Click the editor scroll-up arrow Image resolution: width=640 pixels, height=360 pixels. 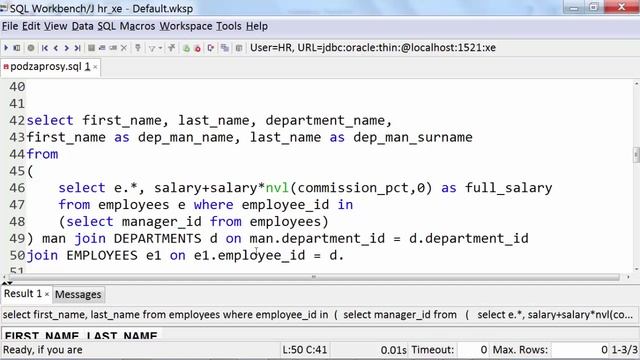coord(636,84)
